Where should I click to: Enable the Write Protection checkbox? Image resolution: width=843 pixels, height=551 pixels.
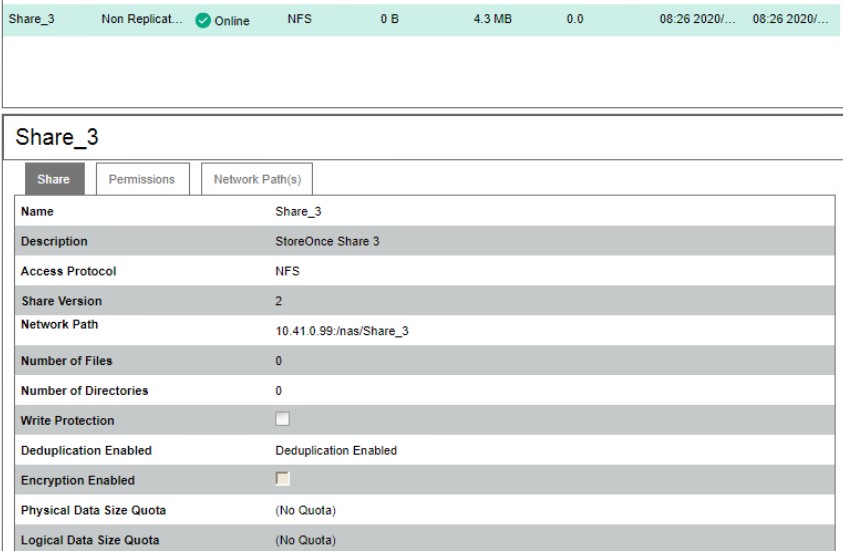(x=282, y=420)
